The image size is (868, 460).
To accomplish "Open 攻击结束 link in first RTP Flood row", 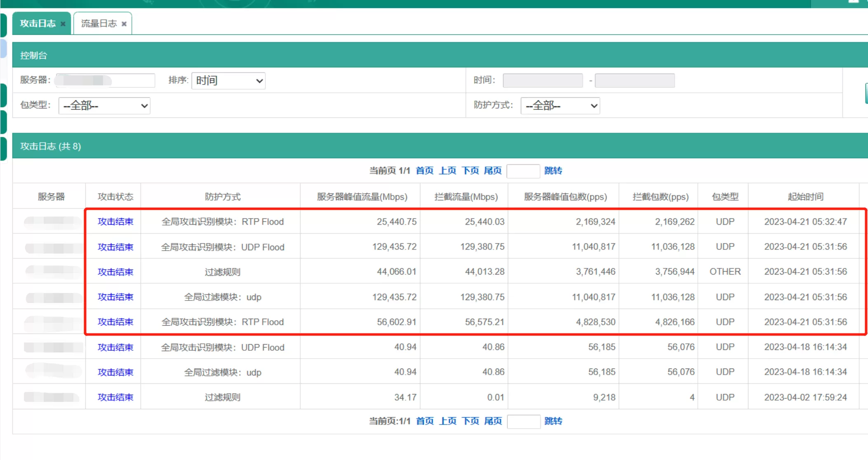I will tap(115, 222).
